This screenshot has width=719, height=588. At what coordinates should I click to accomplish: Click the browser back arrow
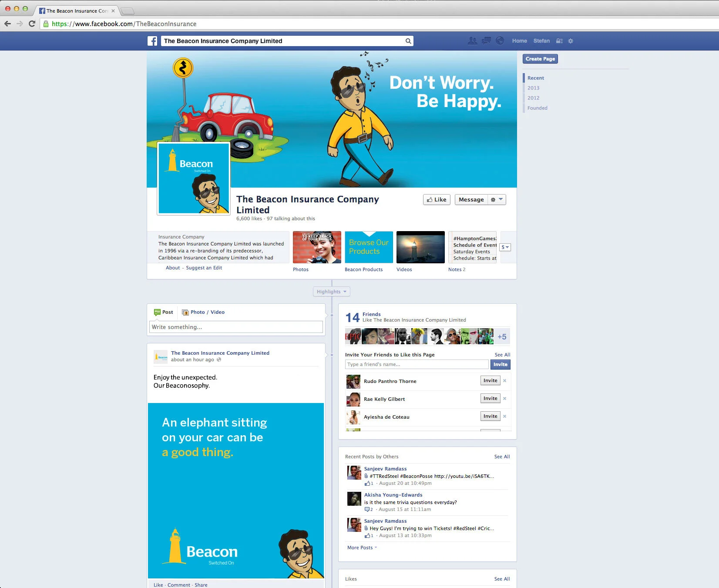[x=7, y=24]
